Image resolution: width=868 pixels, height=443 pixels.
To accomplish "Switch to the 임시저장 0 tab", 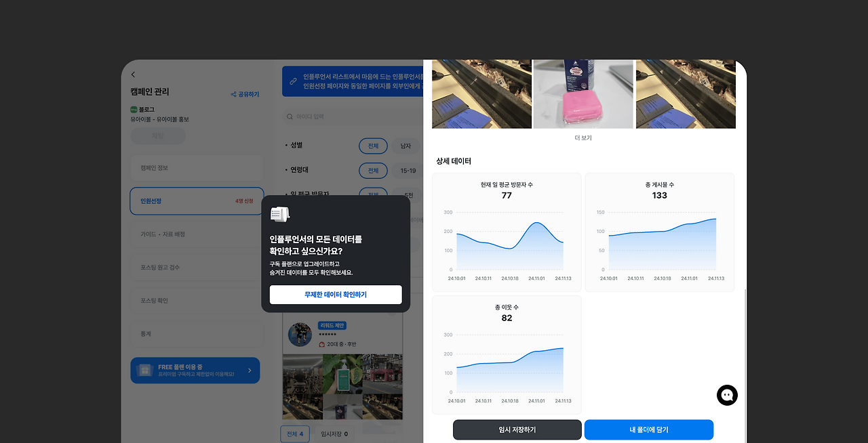I will 334,434.
